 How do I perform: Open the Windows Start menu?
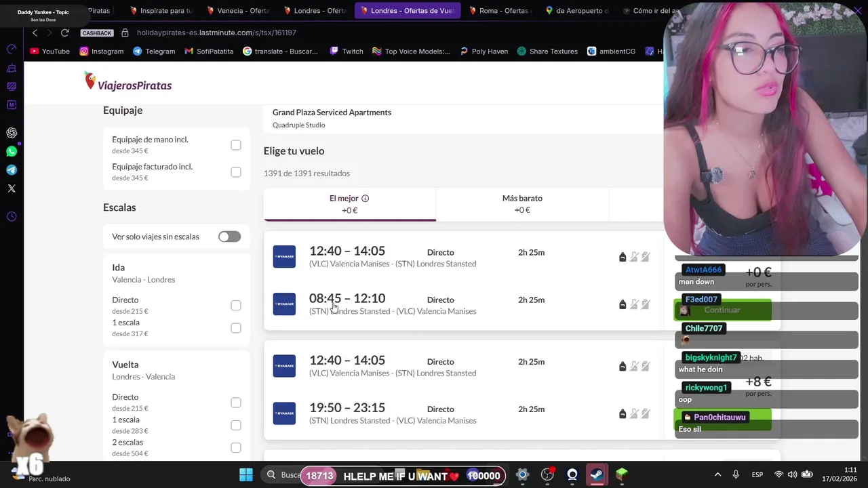(246, 475)
